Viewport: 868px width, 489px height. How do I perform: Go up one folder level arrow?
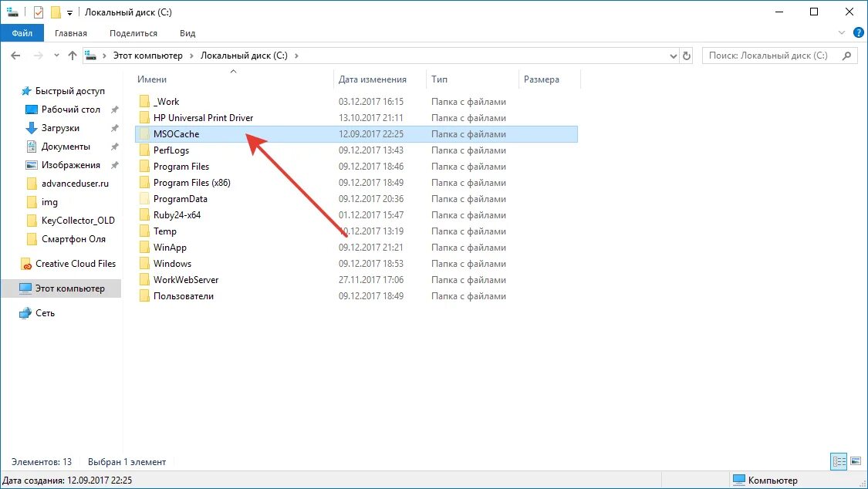[73, 56]
